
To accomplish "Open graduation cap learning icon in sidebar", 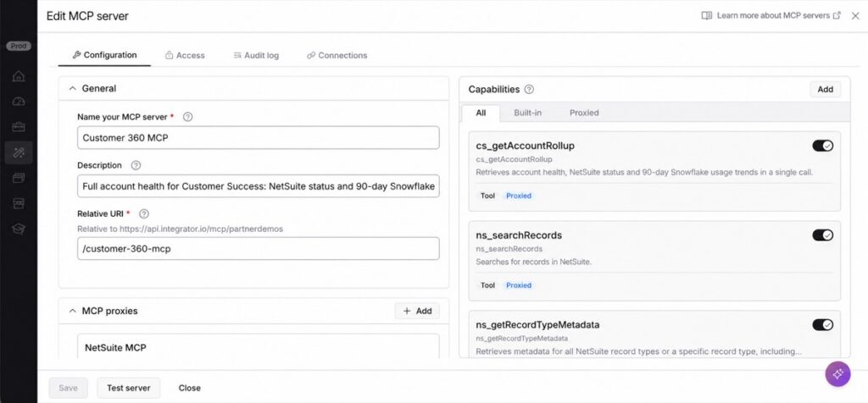I will pyautogui.click(x=19, y=229).
